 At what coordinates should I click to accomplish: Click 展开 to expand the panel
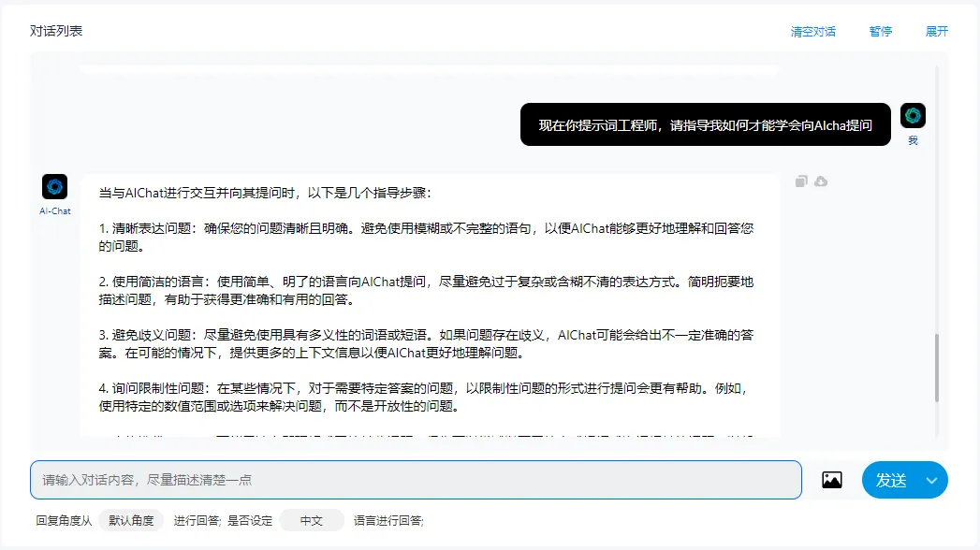point(937,31)
